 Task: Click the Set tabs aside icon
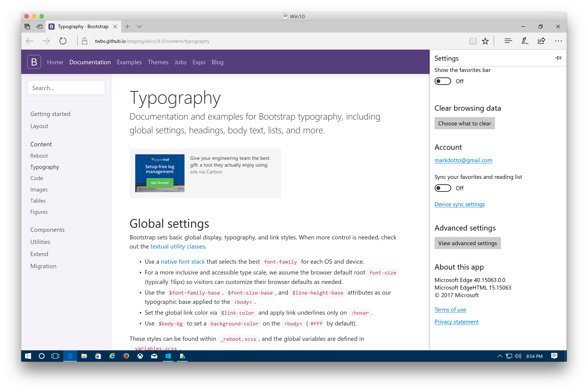pyautogui.click(x=39, y=27)
